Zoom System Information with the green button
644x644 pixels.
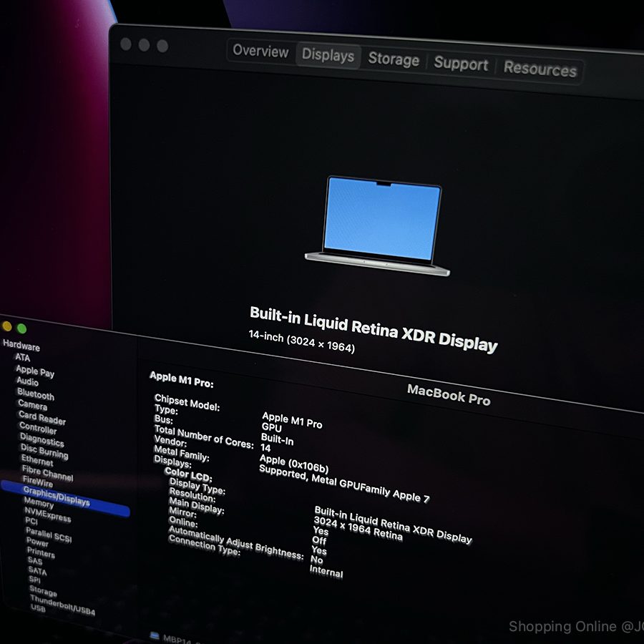tap(21, 328)
